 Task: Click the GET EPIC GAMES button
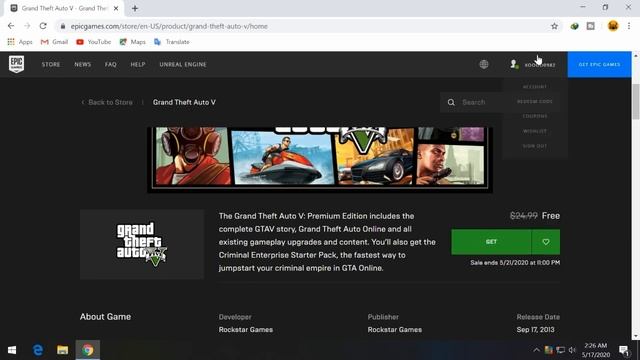(599, 64)
